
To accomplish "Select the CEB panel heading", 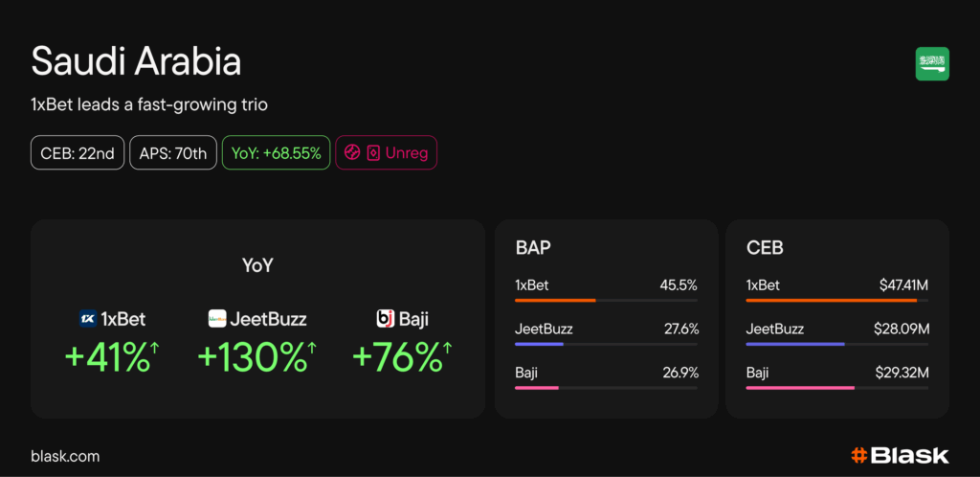I will (765, 248).
